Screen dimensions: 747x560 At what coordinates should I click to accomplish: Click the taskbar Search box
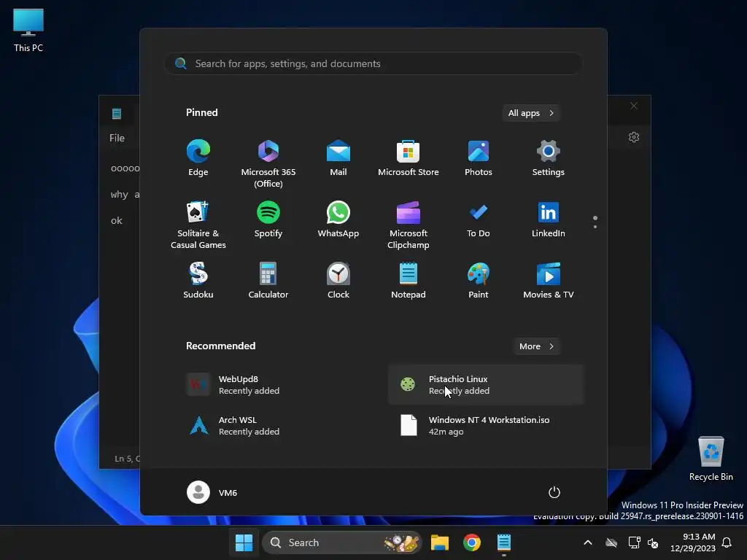point(342,542)
